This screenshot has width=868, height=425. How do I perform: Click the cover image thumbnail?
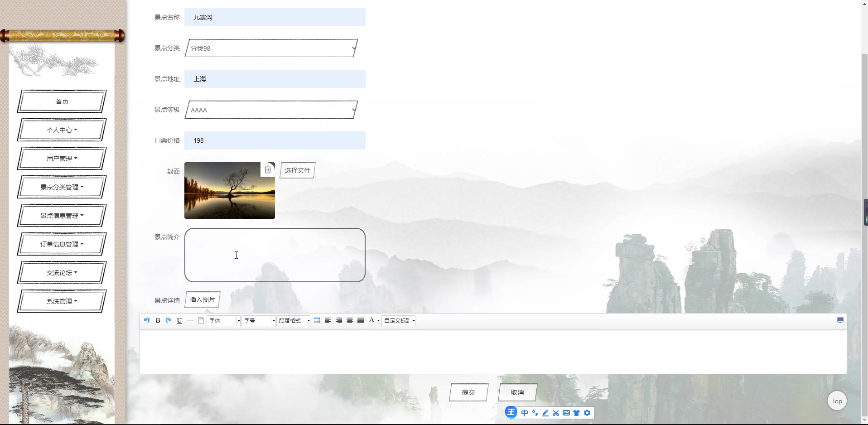click(x=230, y=190)
